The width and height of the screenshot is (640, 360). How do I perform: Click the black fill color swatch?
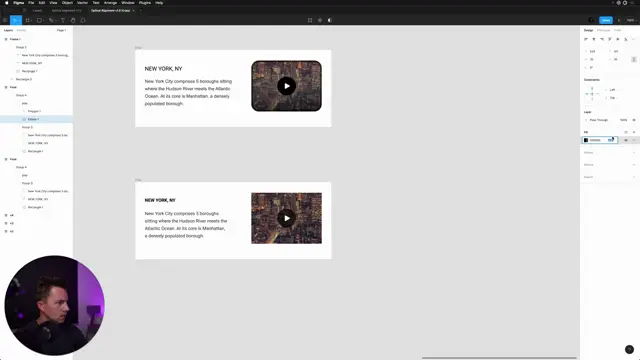click(586, 140)
